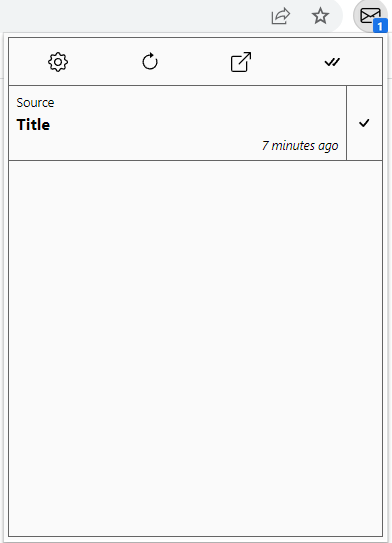Click the cell containing the single checkmark button
392x543 pixels.
point(364,123)
